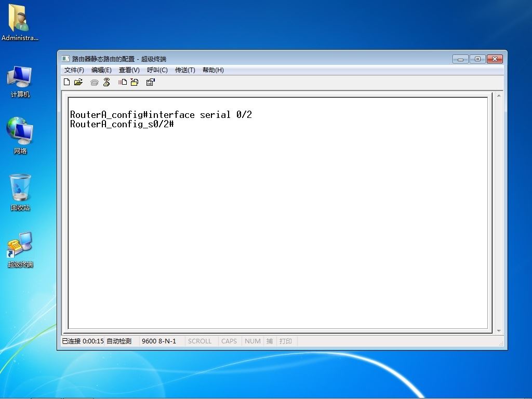Click the 已连接 0:00:15 status entry
532x399 pixels.
(83, 341)
